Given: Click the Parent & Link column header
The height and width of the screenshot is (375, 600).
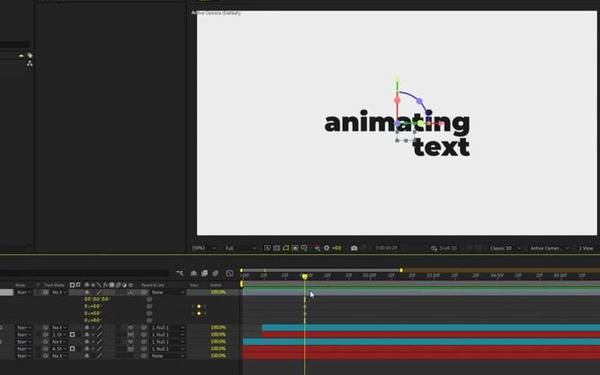Looking at the screenshot, I should [x=153, y=285].
